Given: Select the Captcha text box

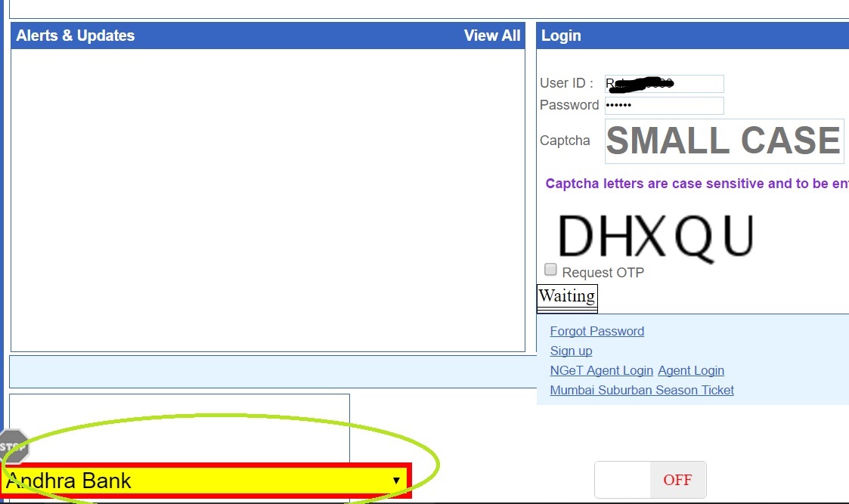Looking at the screenshot, I should [x=724, y=141].
